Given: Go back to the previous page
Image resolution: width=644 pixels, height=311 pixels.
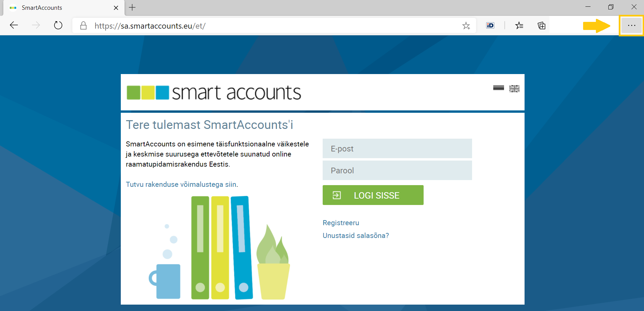Looking at the screenshot, I should pos(14,25).
